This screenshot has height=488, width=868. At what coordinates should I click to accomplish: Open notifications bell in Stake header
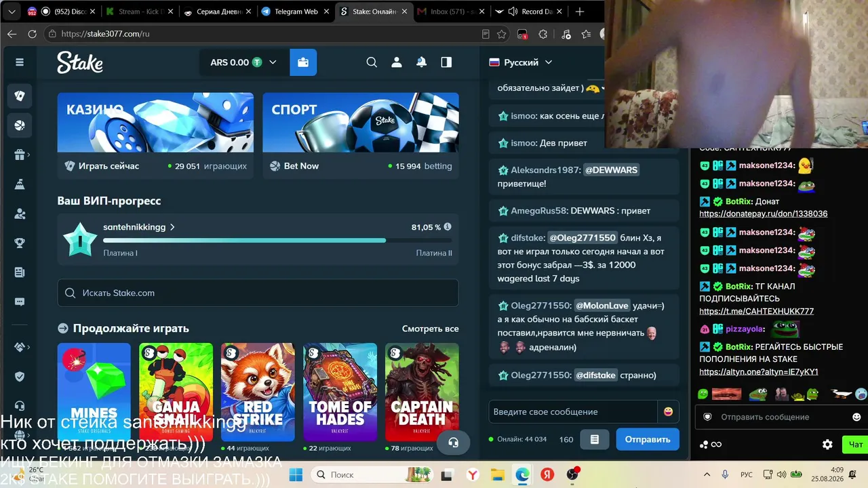tap(421, 62)
